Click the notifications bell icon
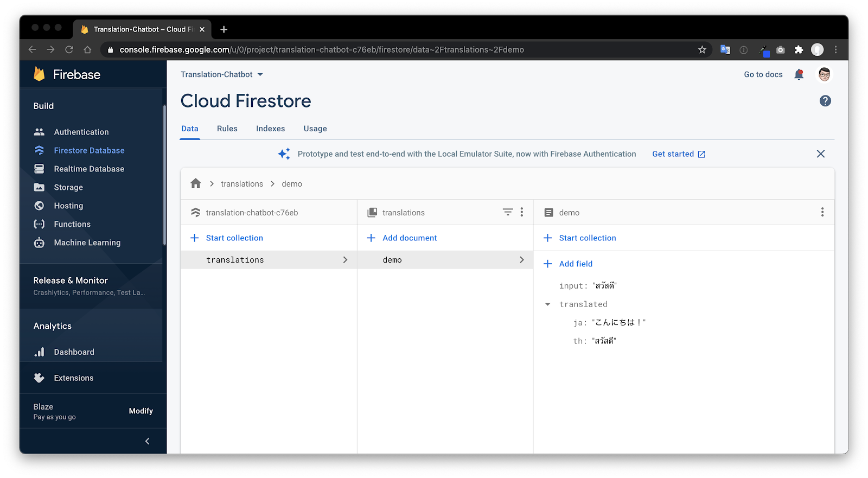868x478 pixels. (x=799, y=74)
